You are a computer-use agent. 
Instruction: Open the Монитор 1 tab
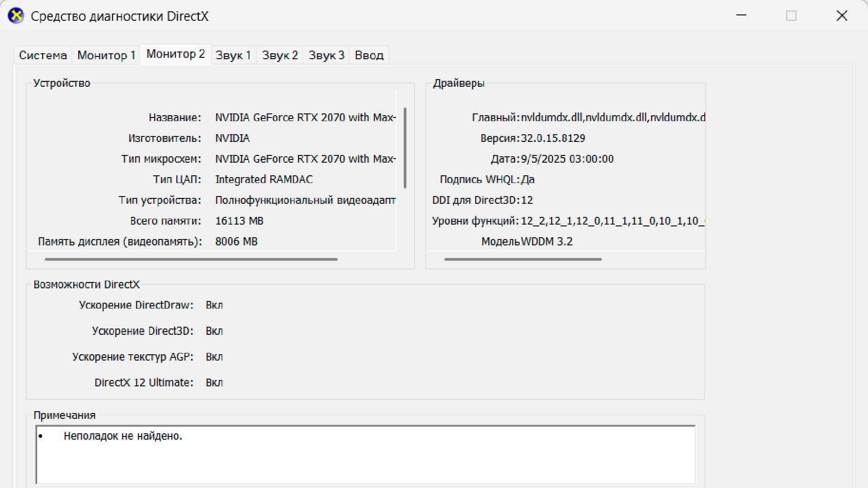[106, 55]
